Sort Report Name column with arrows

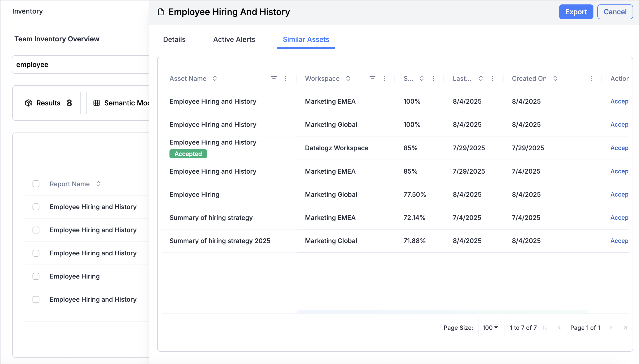98,184
